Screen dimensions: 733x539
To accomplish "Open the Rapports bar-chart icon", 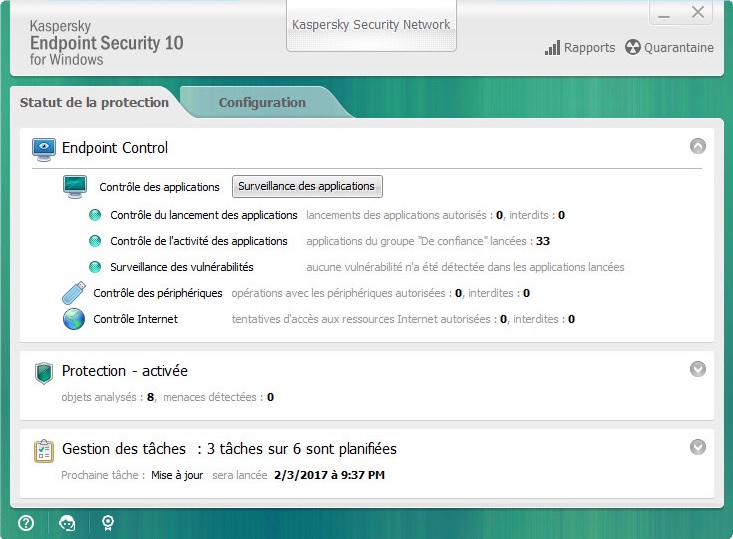I will [552, 48].
